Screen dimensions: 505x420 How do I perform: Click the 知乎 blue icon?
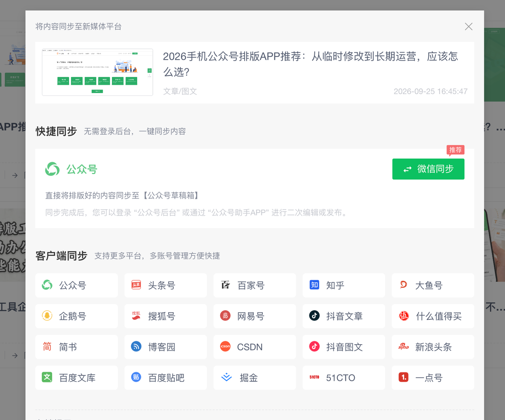point(314,285)
